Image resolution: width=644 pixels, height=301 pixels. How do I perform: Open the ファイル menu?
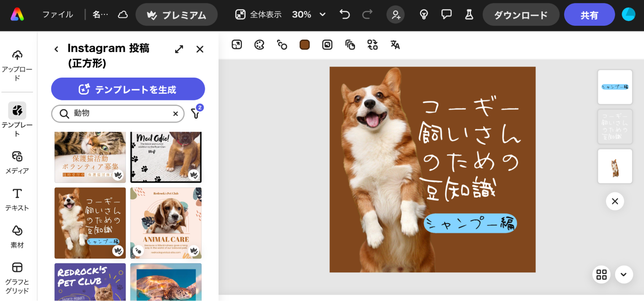pyautogui.click(x=57, y=14)
